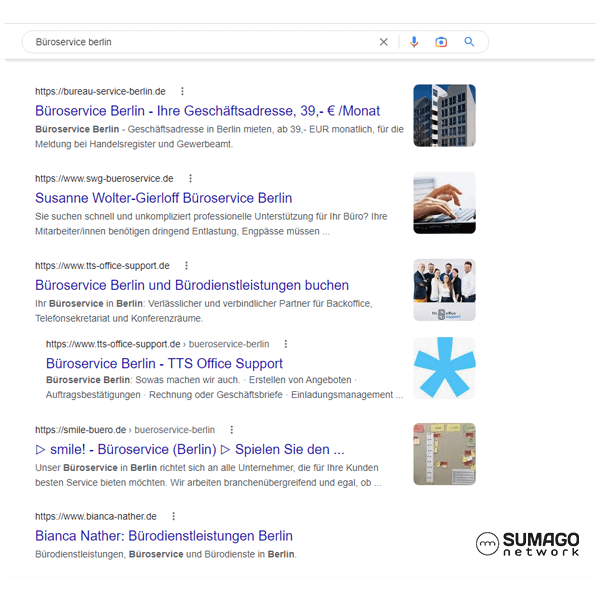Open options menu for smile-buero.de result
The width and height of the screenshot is (600, 600).
[232, 430]
